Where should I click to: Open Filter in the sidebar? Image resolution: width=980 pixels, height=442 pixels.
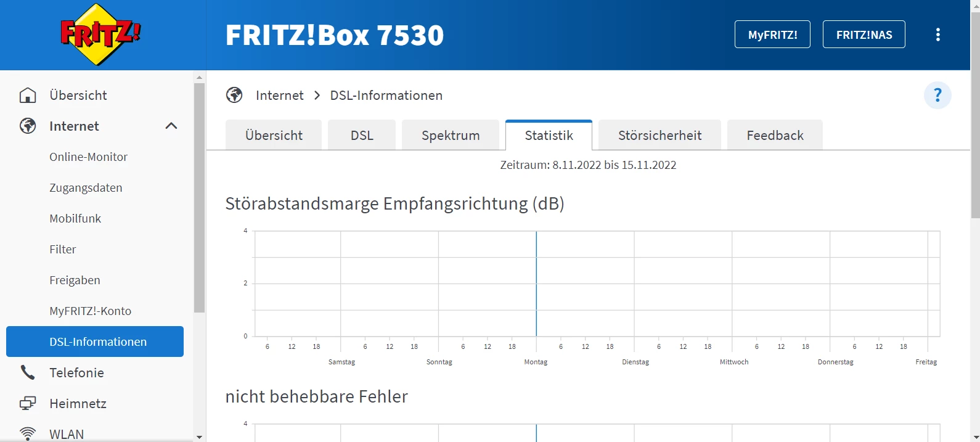(x=63, y=249)
